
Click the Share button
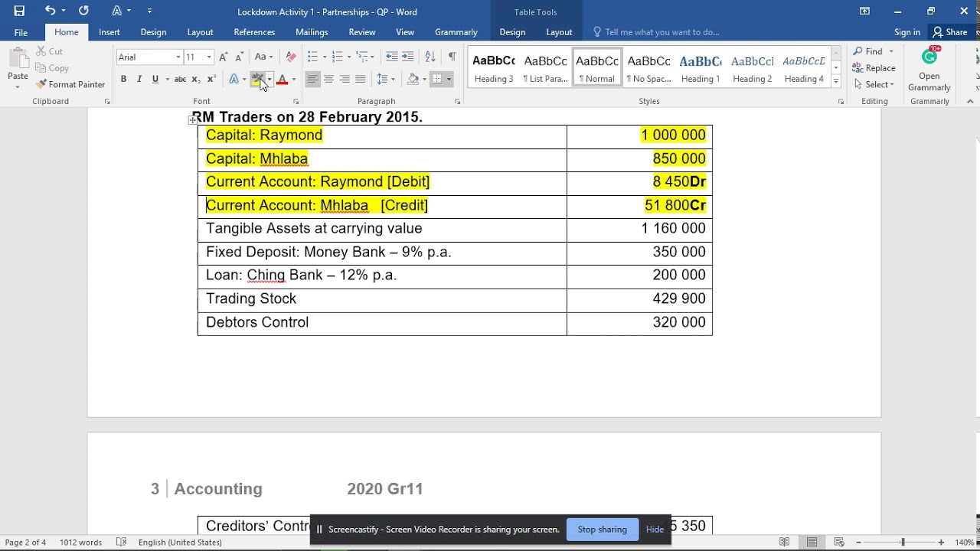pos(949,32)
